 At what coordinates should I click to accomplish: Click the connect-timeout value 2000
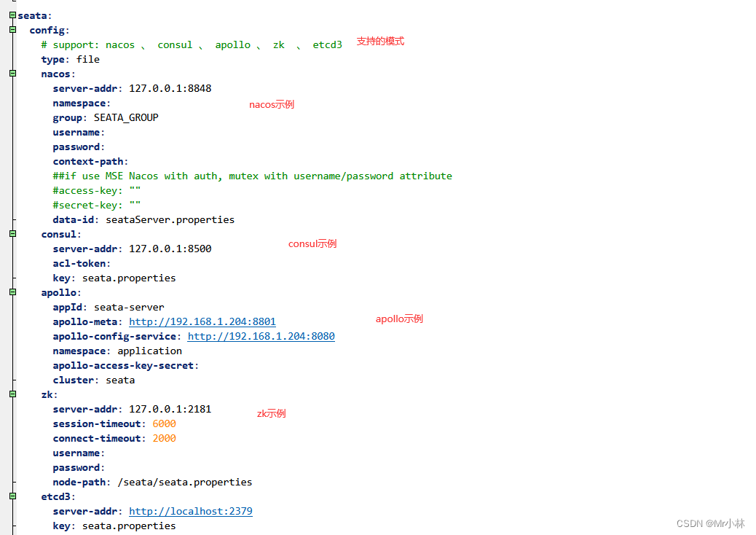pos(164,439)
